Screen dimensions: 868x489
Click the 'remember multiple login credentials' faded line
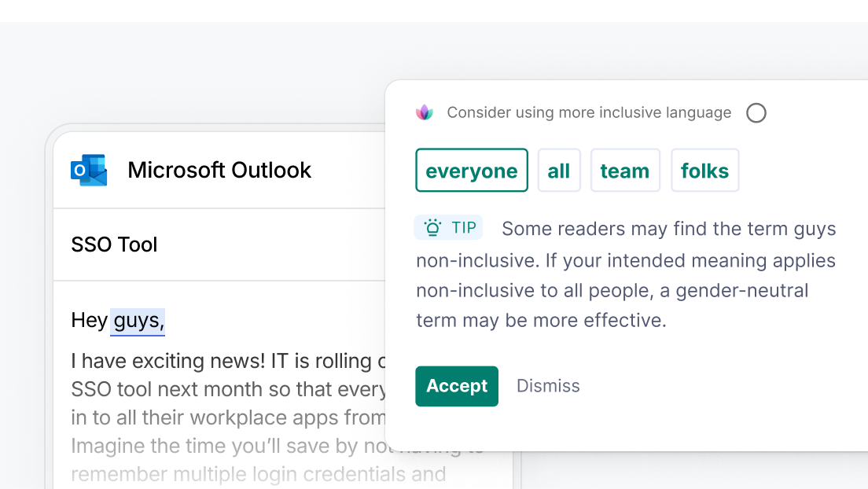point(259,474)
